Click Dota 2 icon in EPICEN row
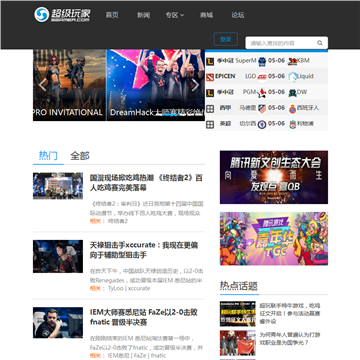This screenshot has height=360, width=360. click(x=210, y=76)
